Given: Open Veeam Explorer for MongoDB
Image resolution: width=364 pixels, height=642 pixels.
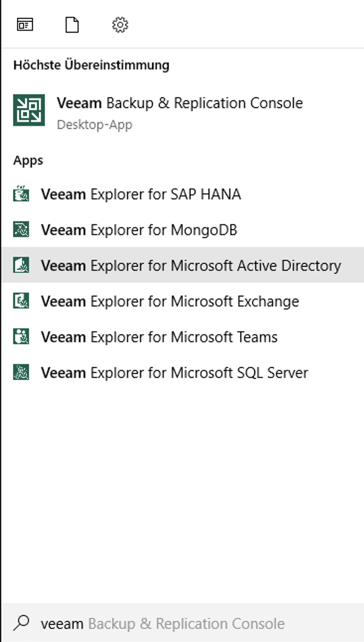Looking at the screenshot, I should 139,230.
